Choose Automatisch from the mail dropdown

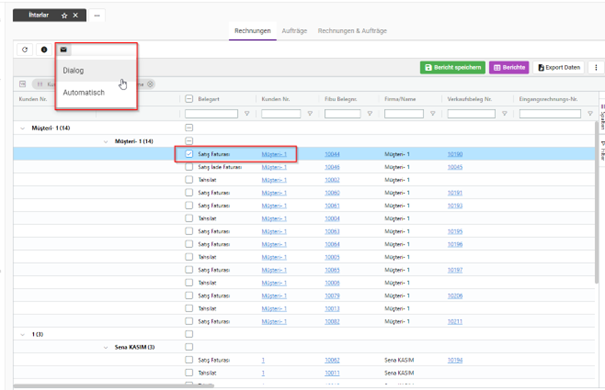[x=96, y=93]
